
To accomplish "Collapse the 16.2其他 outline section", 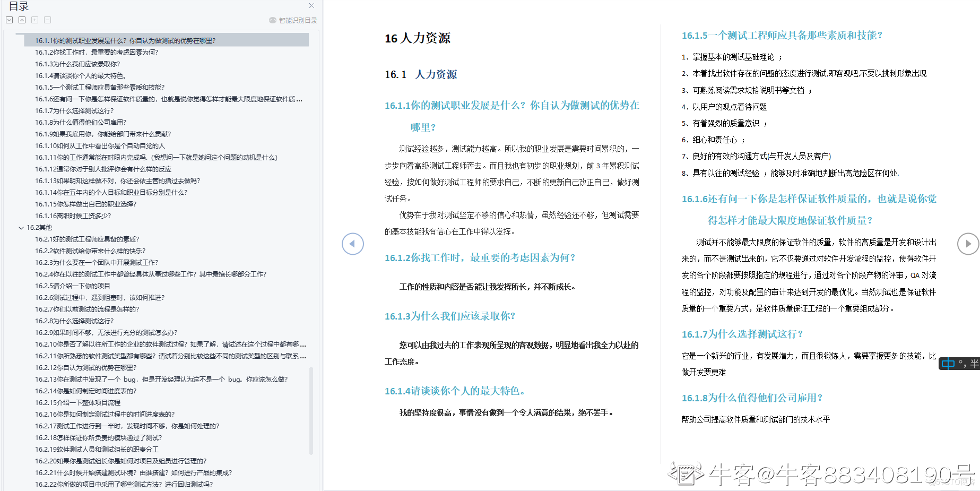I will tap(21, 228).
